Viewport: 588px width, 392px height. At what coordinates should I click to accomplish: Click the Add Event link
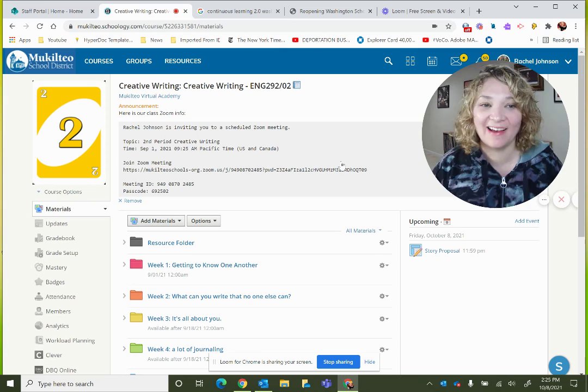click(527, 221)
